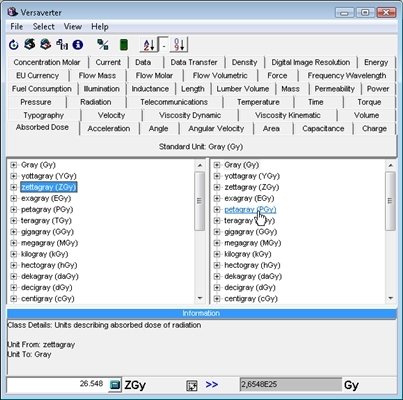The height and width of the screenshot is (400, 403).
Task: Click the percent-style squares toolbar icon
Action: click(103, 44)
